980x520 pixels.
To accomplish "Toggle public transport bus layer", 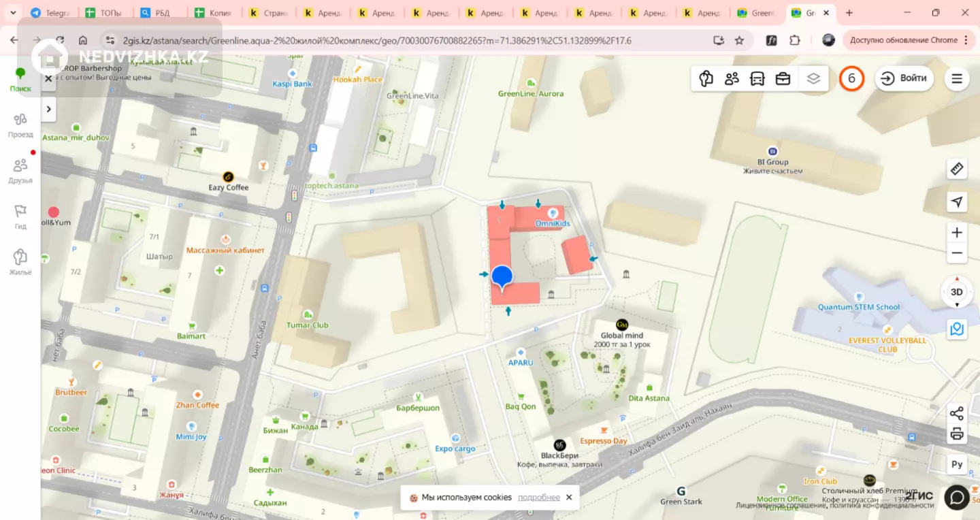I will [x=757, y=78].
